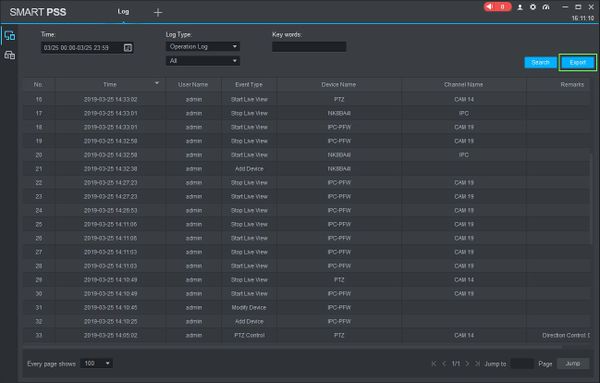Click PTZ device name in row 29
Screen dimensions: 600x383
[x=339, y=280]
